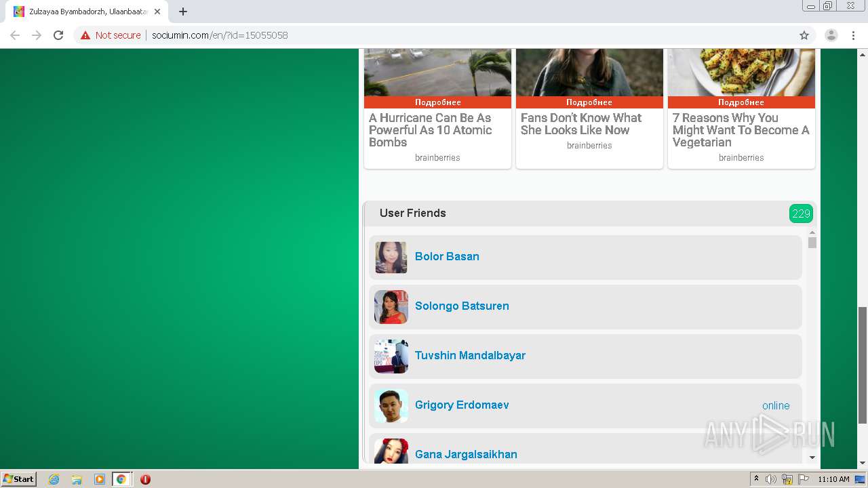Reload the current page
Screen dimensions: 868x488
coord(58,35)
